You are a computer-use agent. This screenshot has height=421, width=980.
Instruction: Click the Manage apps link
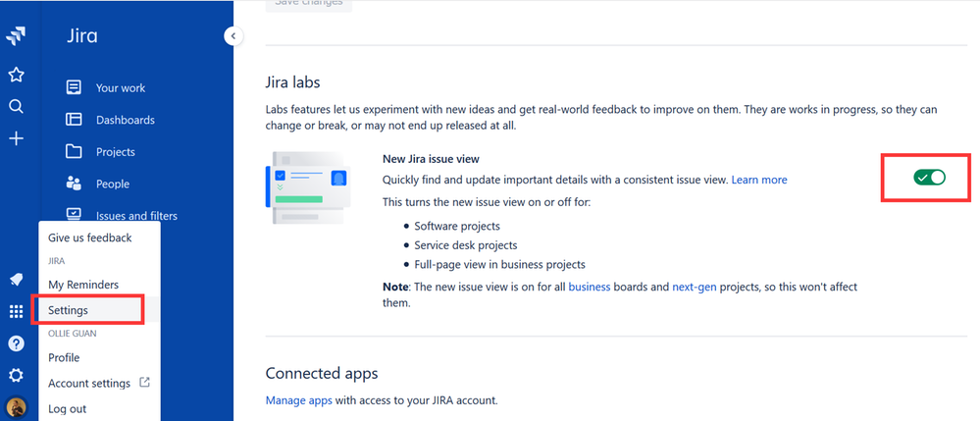(299, 400)
